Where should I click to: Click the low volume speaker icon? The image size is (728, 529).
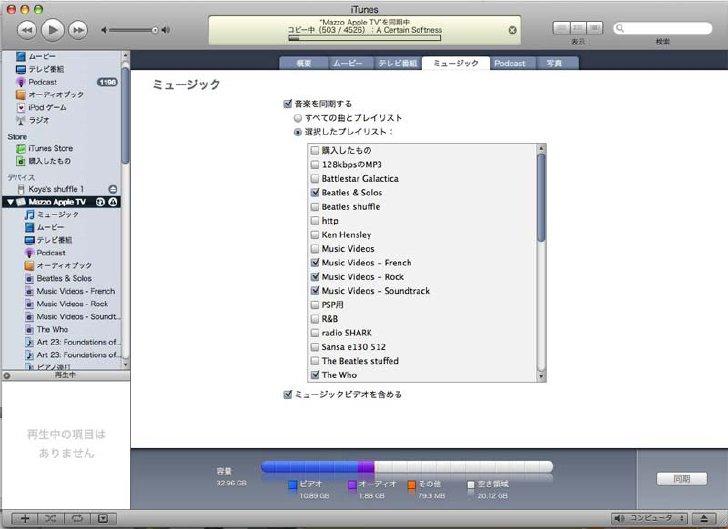click(x=104, y=30)
